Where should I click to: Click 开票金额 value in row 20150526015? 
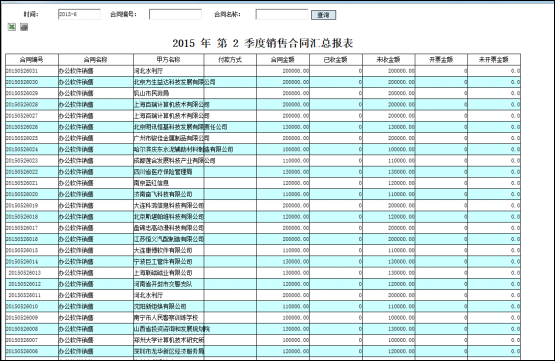pos(466,250)
